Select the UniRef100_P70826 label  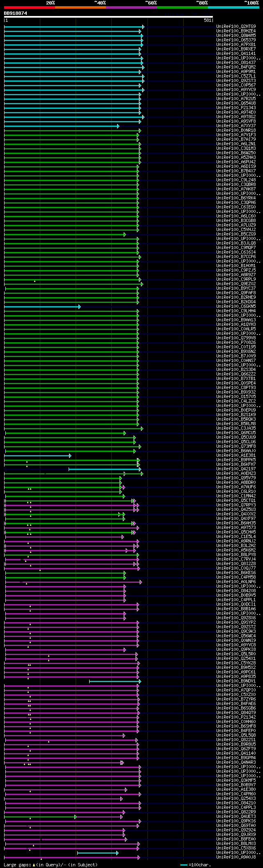236,342
